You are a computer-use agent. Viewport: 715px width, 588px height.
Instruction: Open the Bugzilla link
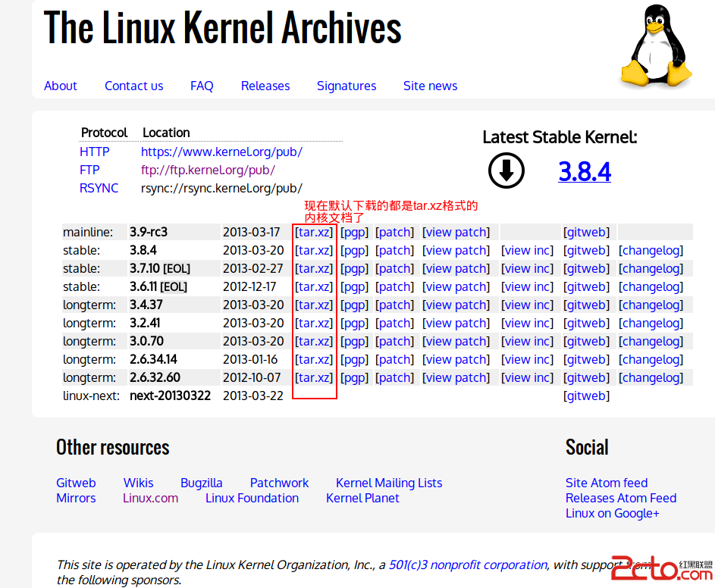click(x=202, y=483)
